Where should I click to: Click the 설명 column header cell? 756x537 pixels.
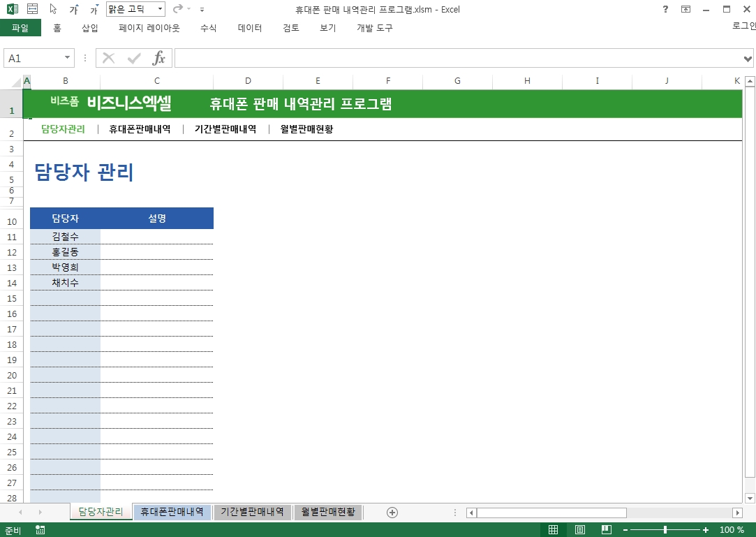tap(156, 218)
